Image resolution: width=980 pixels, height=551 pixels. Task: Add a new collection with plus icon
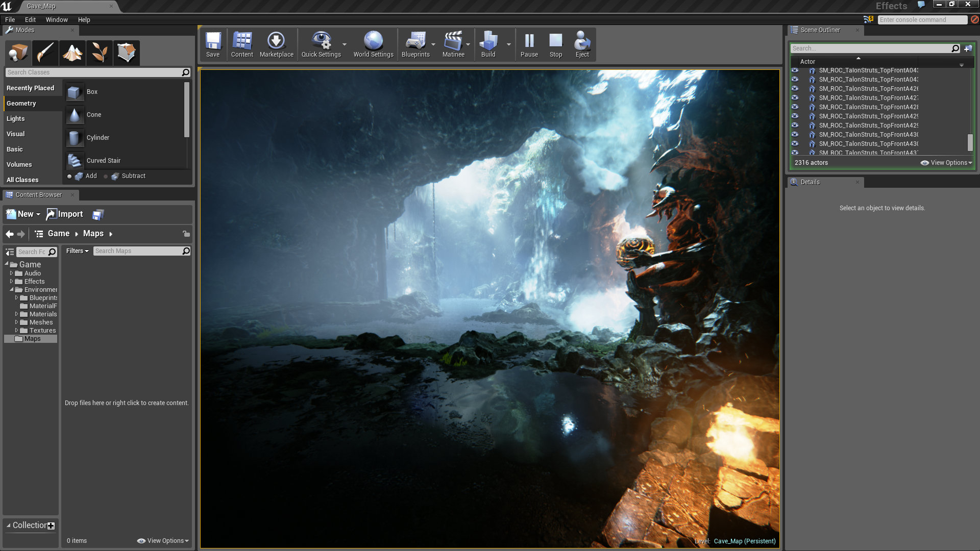51,526
